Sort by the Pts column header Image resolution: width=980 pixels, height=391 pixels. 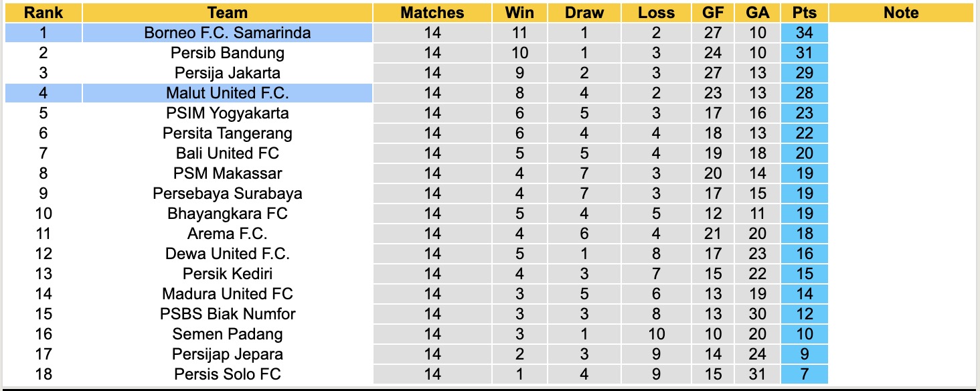[805, 13]
